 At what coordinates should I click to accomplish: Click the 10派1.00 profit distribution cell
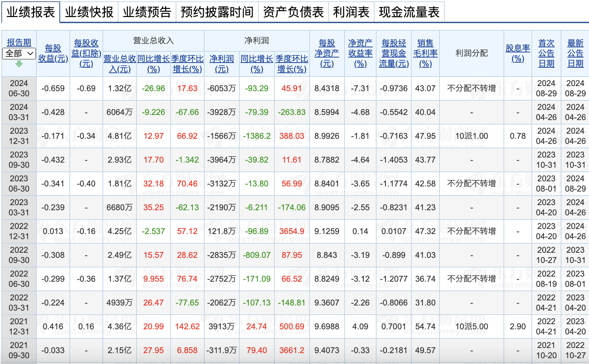[472, 136]
